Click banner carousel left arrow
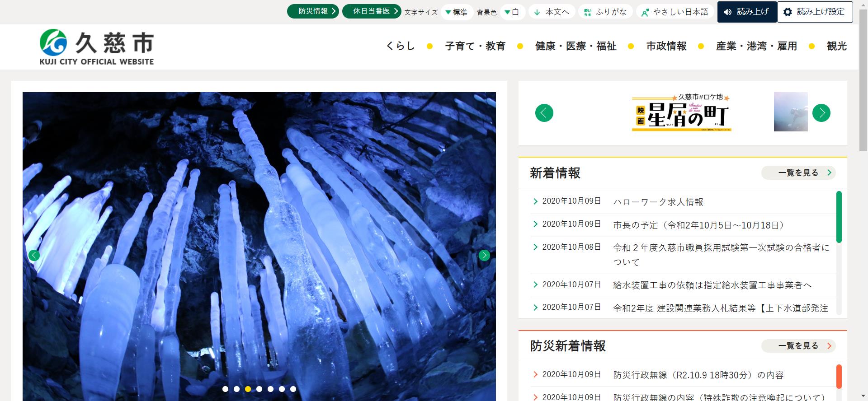 click(x=544, y=113)
